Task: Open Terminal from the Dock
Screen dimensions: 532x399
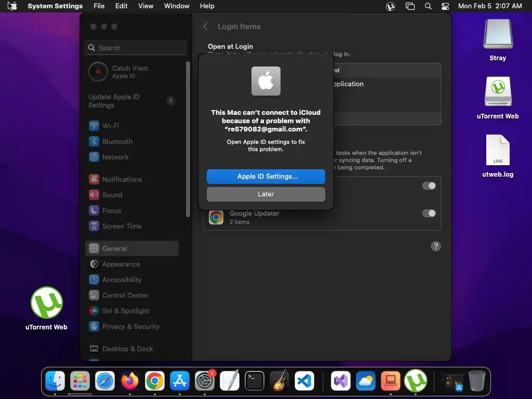Action: [x=255, y=381]
